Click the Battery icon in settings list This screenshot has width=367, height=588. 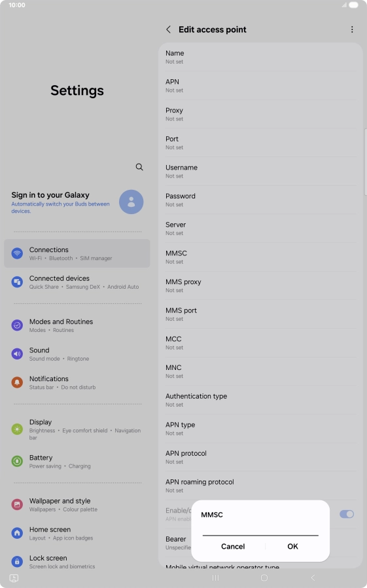click(17, 461)
